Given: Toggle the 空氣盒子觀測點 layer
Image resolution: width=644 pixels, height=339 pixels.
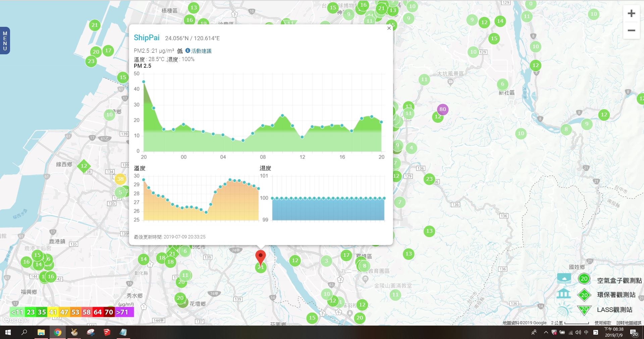Looking at the screenshot, I should click(x=619, y=281).
